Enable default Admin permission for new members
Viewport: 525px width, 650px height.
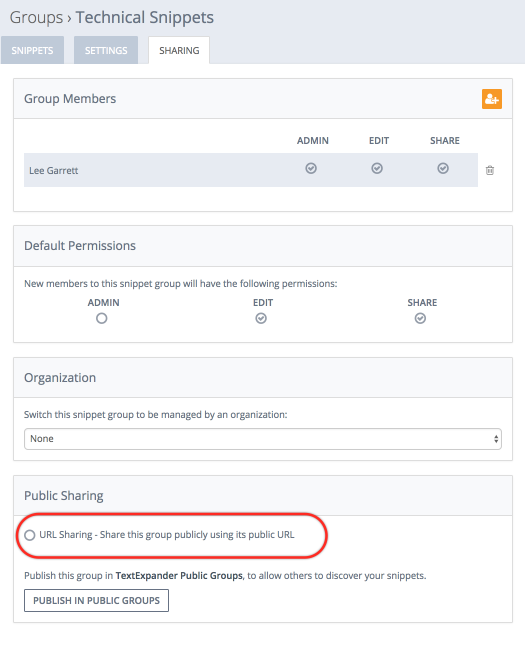click(102, 318)
